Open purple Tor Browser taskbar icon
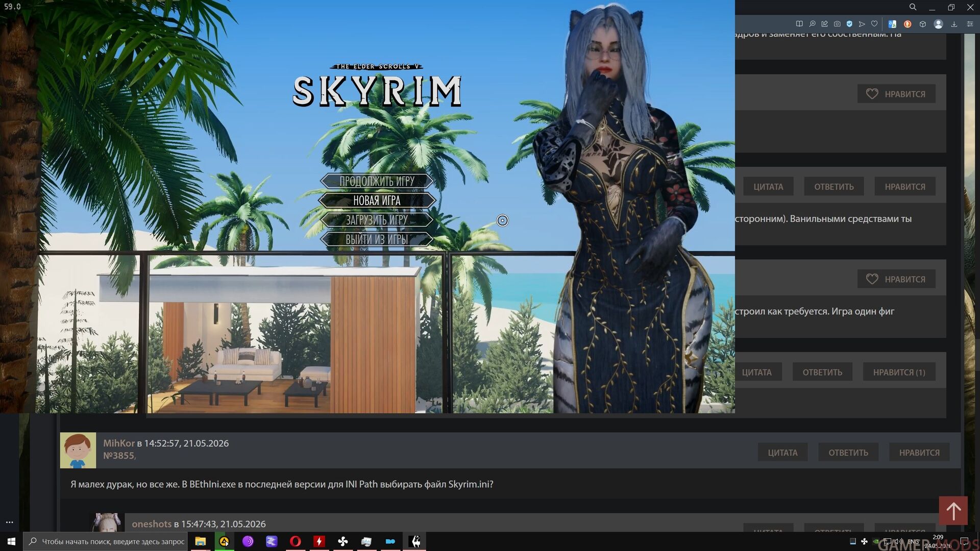 [x=248, y=541]
